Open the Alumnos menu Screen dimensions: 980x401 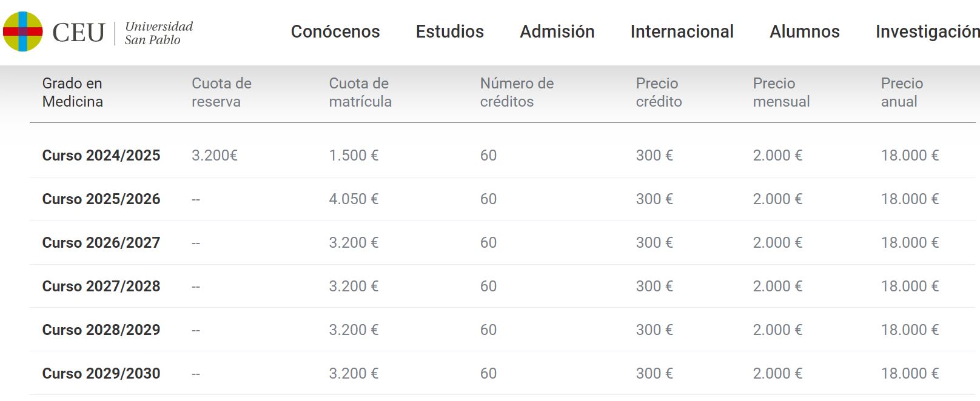[x=805, y=31]
